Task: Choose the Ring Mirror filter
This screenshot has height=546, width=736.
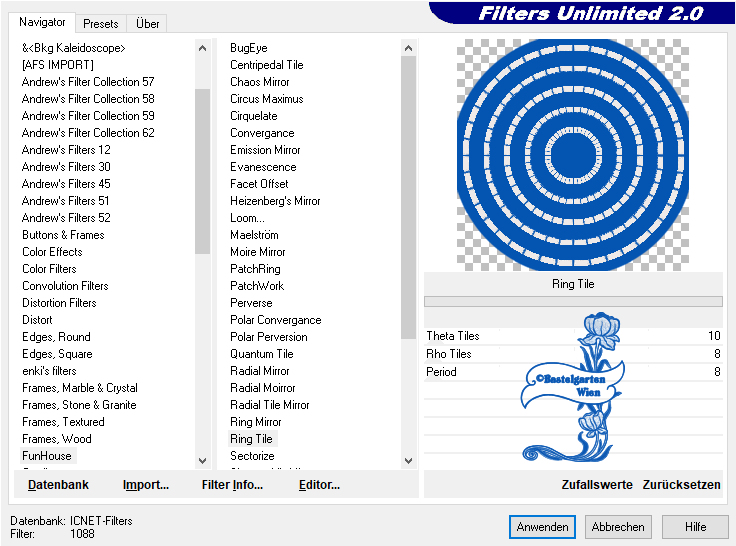Action: [x=256, y=422]
